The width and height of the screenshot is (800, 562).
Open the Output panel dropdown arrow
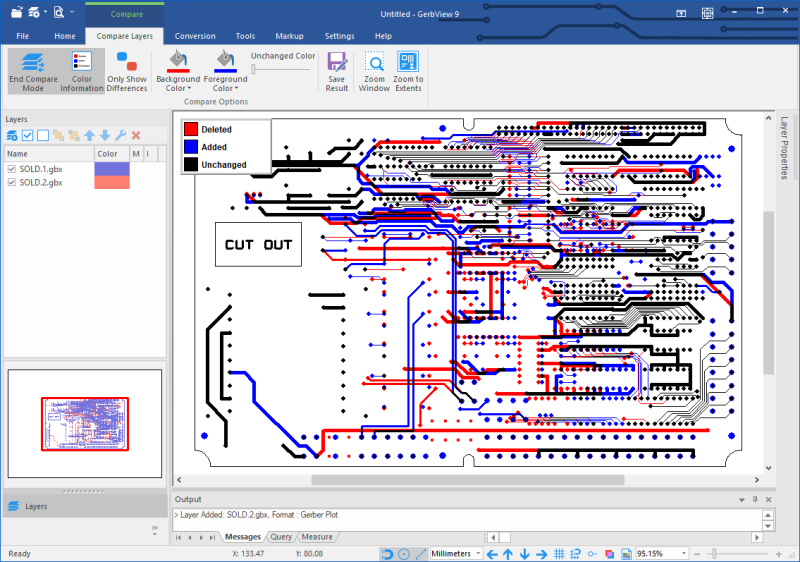[x=742, y=500]
